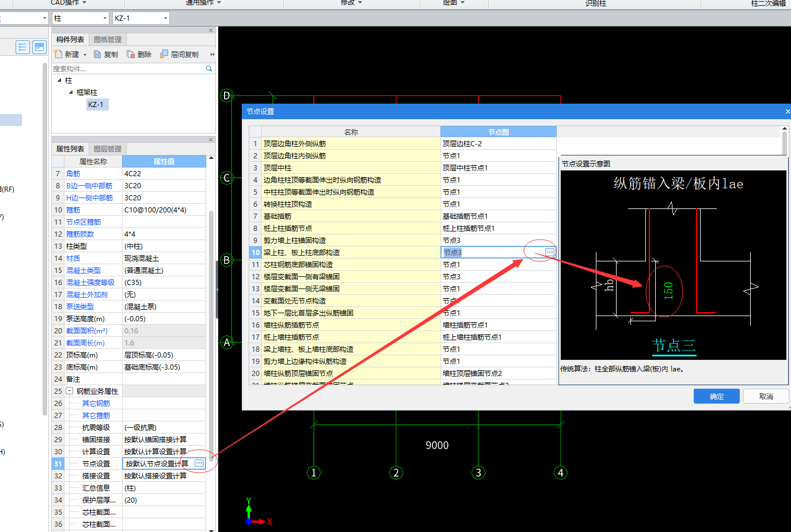Click grid axis bubble 2
This screenshot has width=791, height=532.
396,473
